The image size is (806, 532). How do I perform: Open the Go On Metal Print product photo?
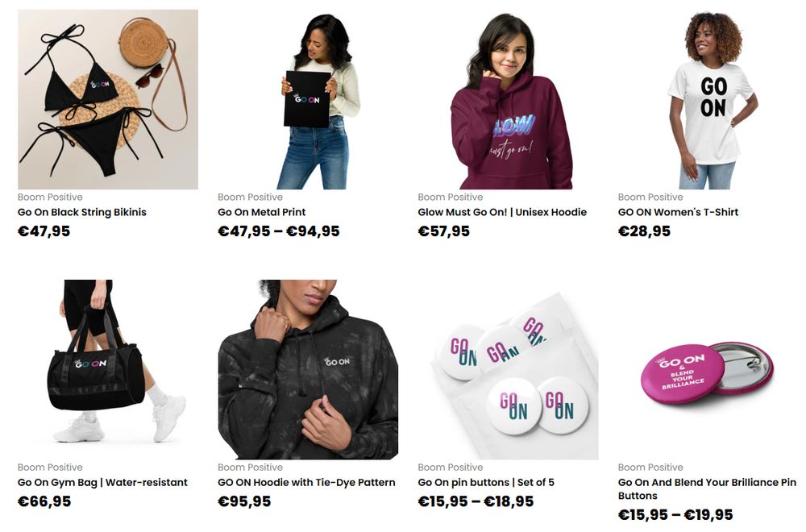(308, 99)
